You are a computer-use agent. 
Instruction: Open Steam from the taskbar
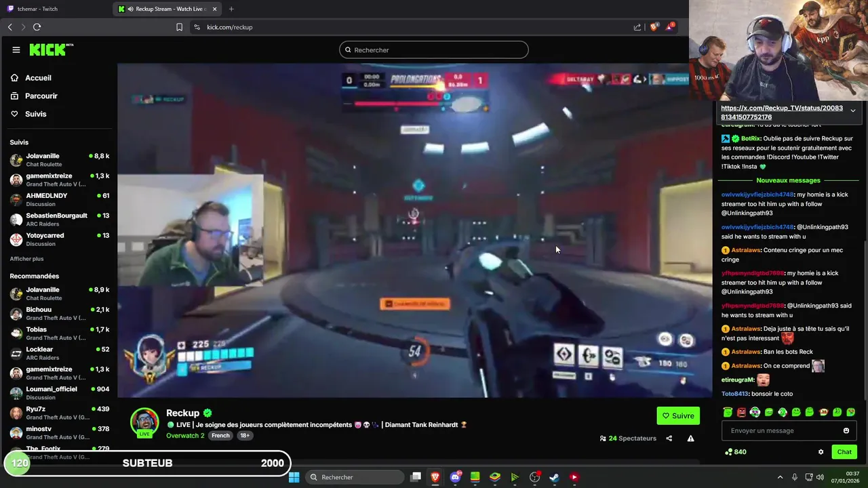(x=554, y=477)
